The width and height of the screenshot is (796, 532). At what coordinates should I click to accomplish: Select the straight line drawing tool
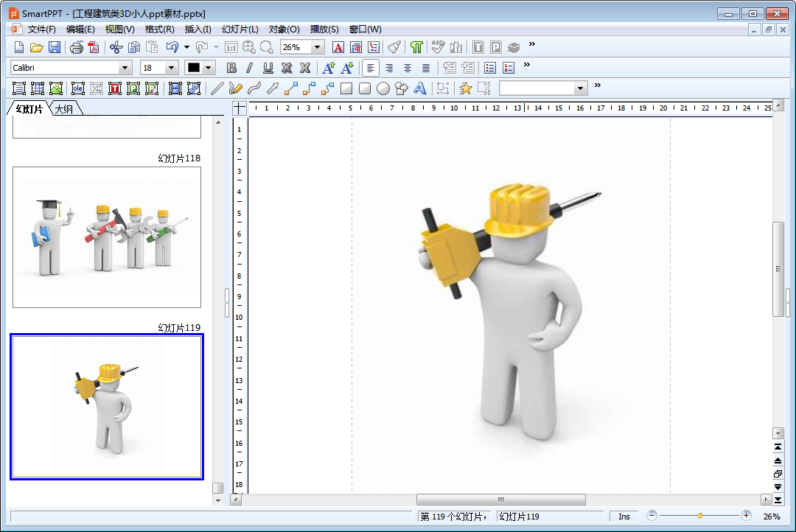point(217,88)
